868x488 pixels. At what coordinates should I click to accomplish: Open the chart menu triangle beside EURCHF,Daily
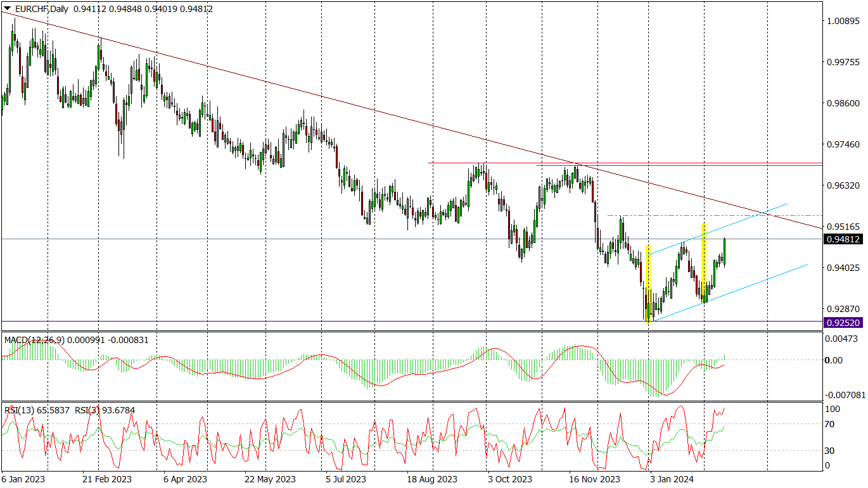coord(6,9)
